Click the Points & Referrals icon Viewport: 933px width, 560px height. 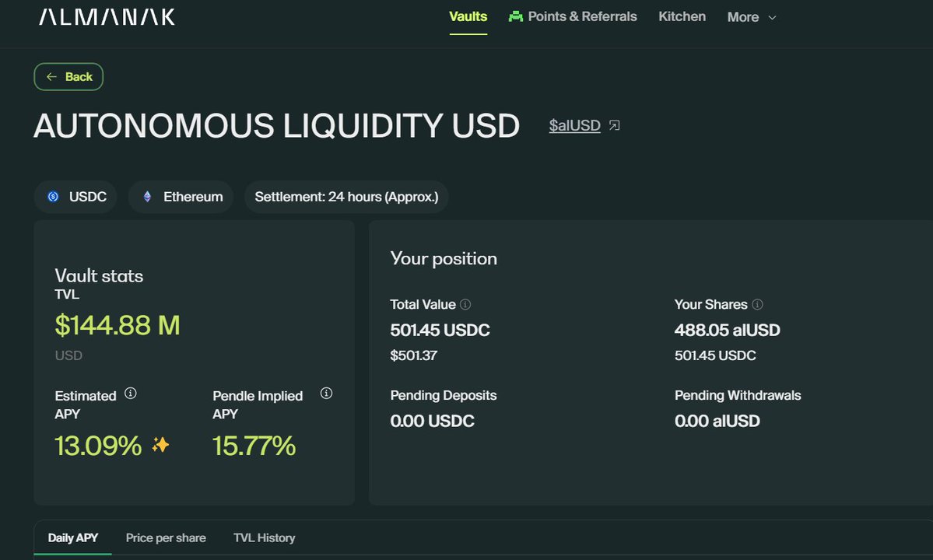click(x=515, y=16)
